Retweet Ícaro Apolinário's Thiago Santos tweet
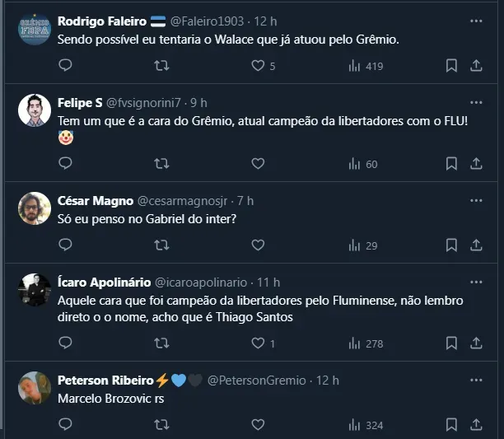 click(x=161, y=343)
